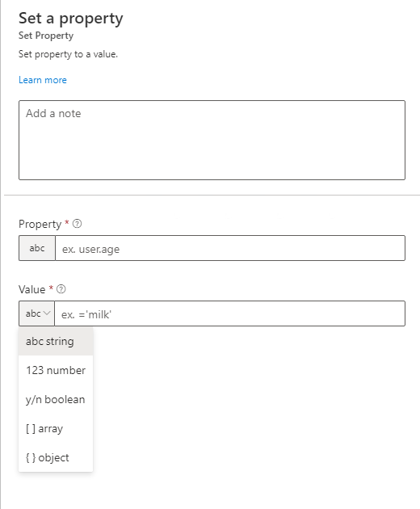Open the Learn more link

[43, 80]
